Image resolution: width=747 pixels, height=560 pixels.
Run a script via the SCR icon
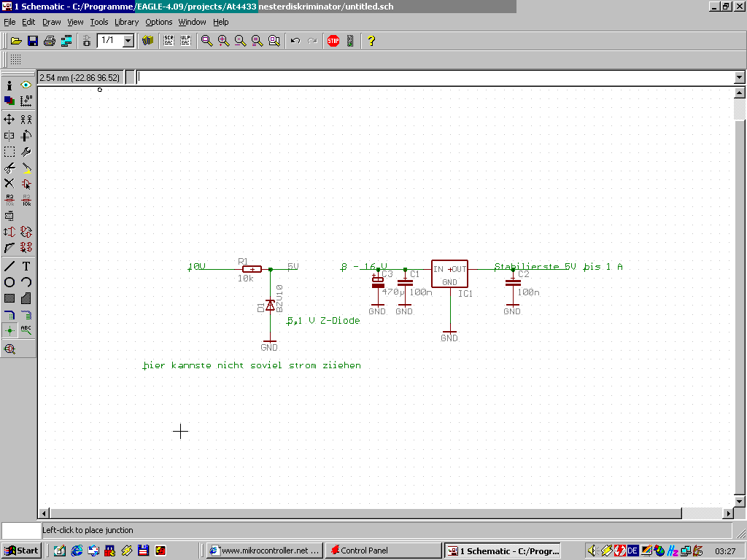169,41
